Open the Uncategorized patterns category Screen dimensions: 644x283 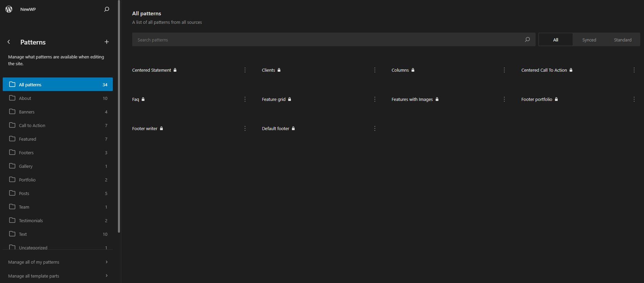[58, 246]
